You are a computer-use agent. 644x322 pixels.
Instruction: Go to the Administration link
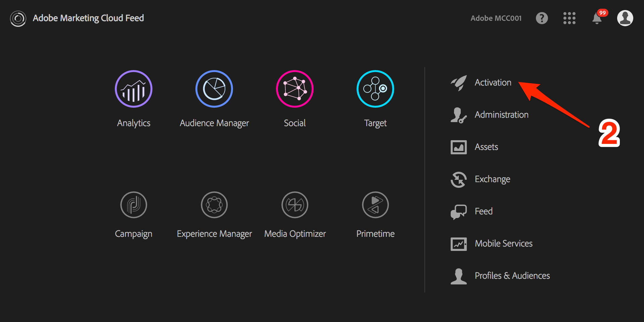click(502, 115)
